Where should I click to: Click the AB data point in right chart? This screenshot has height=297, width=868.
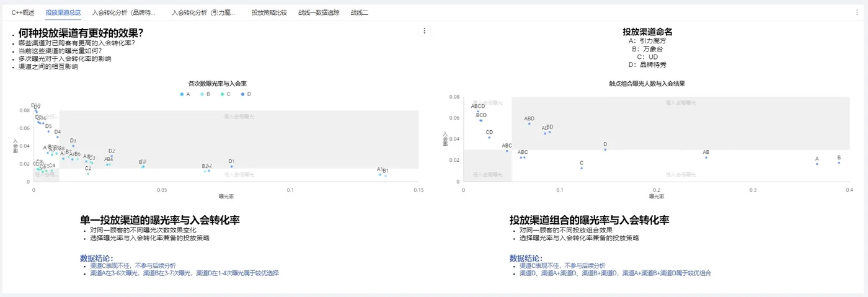706,157
